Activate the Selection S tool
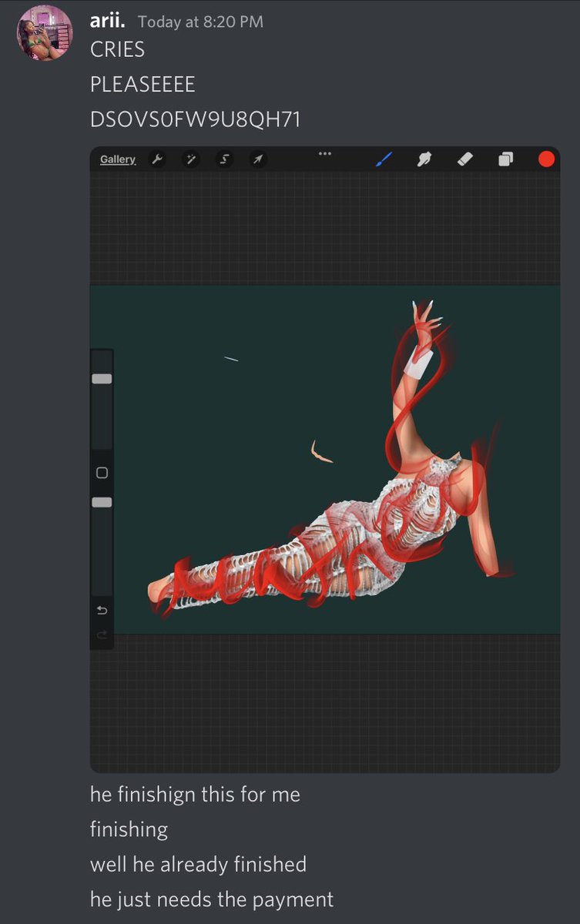 (x=224, y=159)
